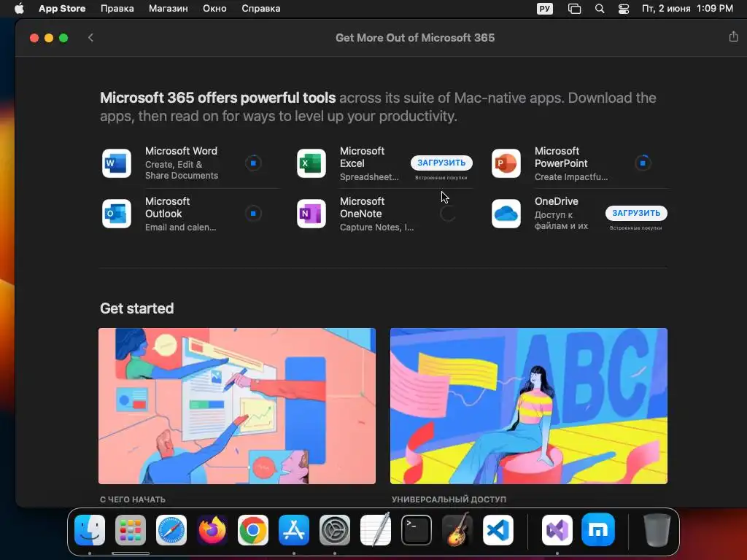Click the С ЧЕГО НАЧАТЬ caption
The width and height of the screenshot is (747, 560).
[133, 499]
